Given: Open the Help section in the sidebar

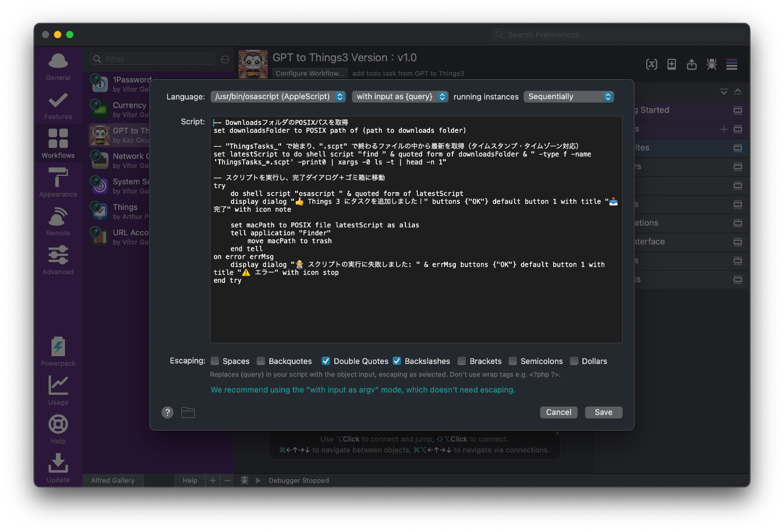Looking at the screenshot, I should tap(58, 430).
